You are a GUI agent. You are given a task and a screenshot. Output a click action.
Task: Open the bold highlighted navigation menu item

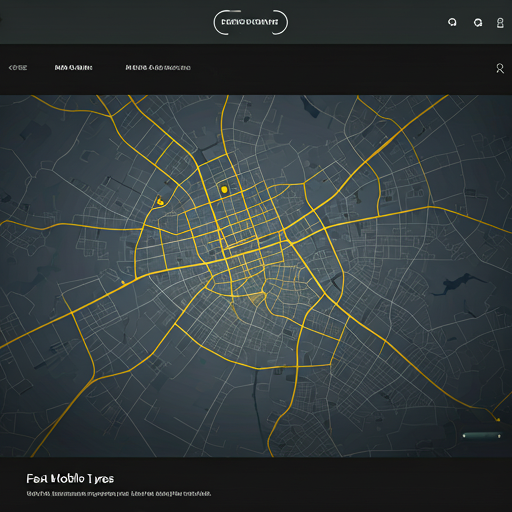coord(73,68)
